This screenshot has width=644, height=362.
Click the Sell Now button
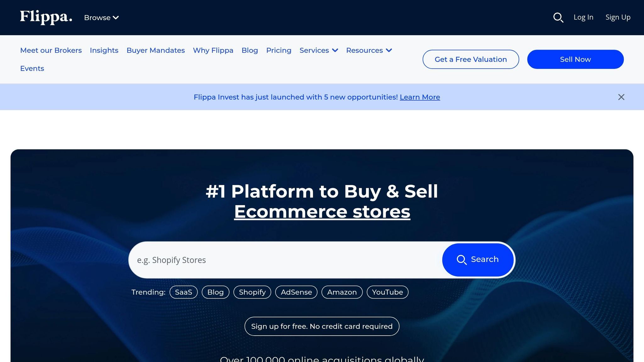(x=575, y=59)
